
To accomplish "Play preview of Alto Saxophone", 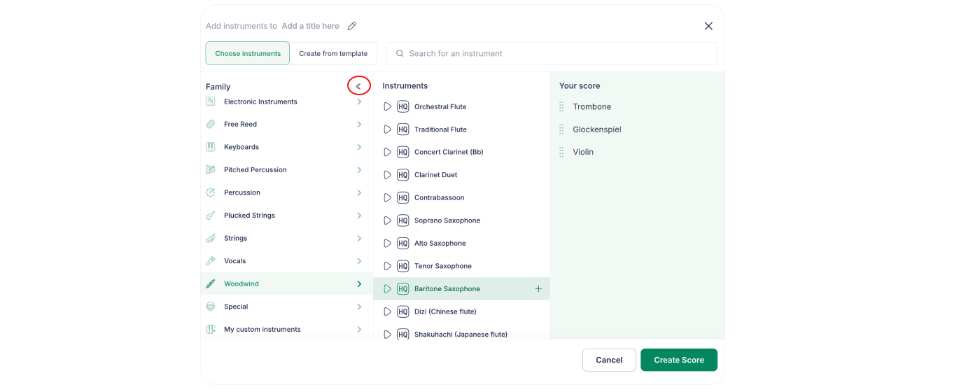I will coord(387,244).
